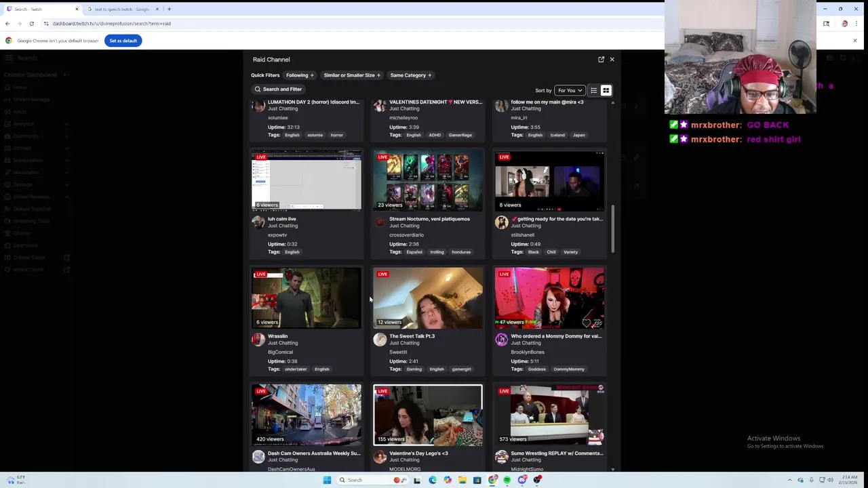Click Set as default button
The width and height of the screenshot is (868, 488).
click(x=123, y=41)
